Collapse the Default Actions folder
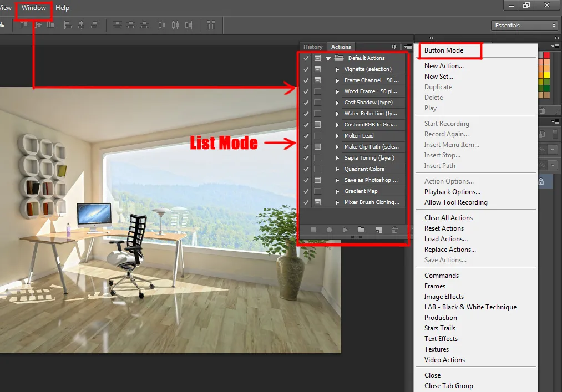Image resolution: width=562 pixels, height=392 pixels. tap(328, 58)
